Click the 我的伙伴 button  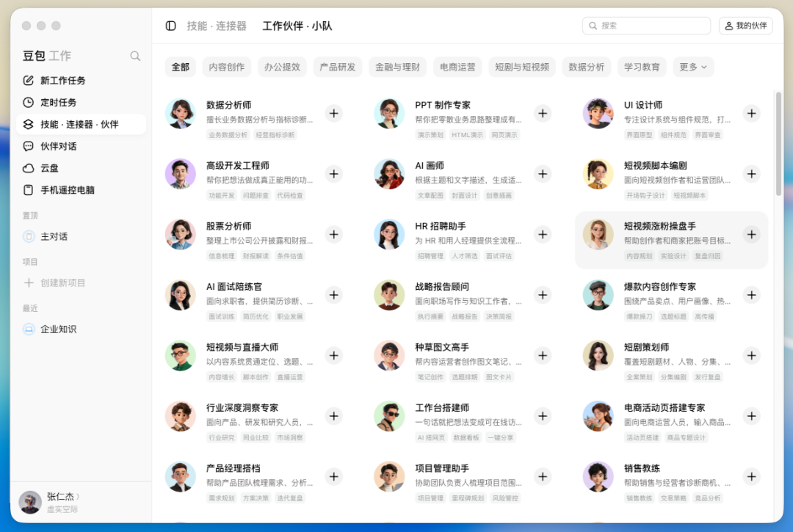point(745,26)
